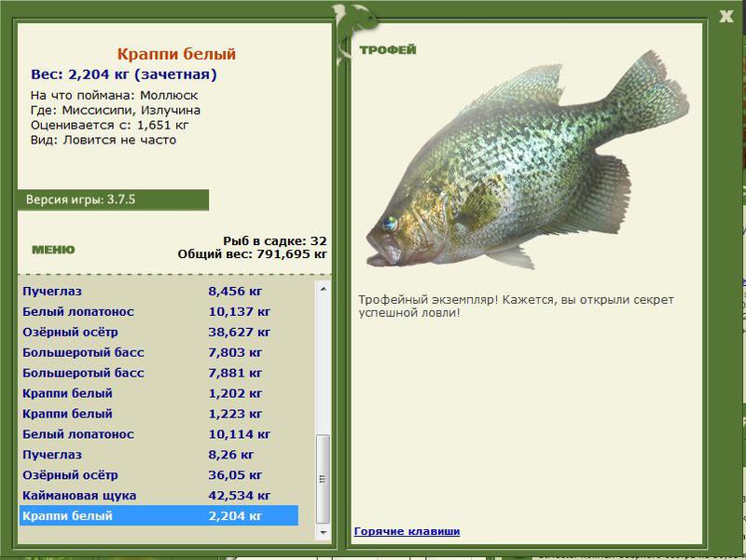Select Белый лопатонос 10,137 кг row

159,311
